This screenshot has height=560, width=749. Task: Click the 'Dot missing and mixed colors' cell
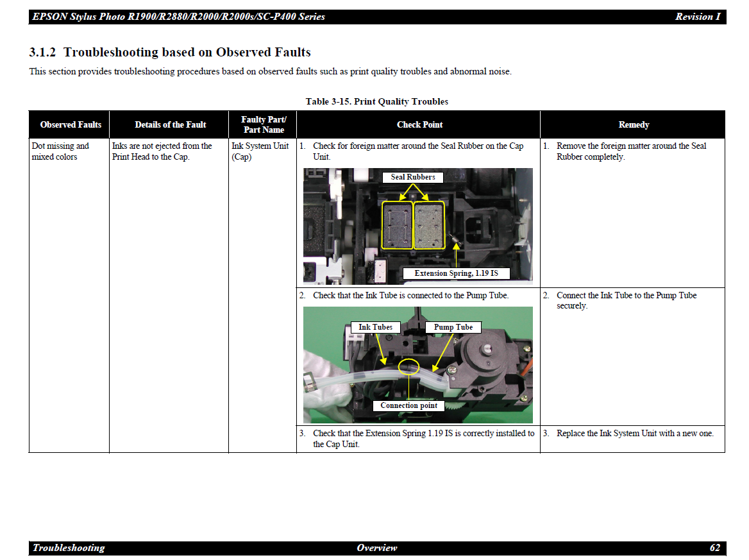(60, 151)
